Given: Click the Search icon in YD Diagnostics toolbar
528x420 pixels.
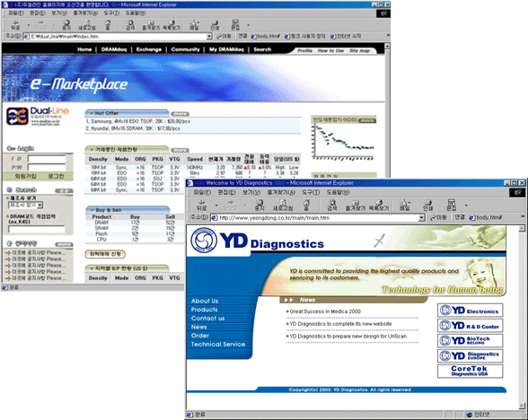Looking at the screenshot, I should point(332,205).
